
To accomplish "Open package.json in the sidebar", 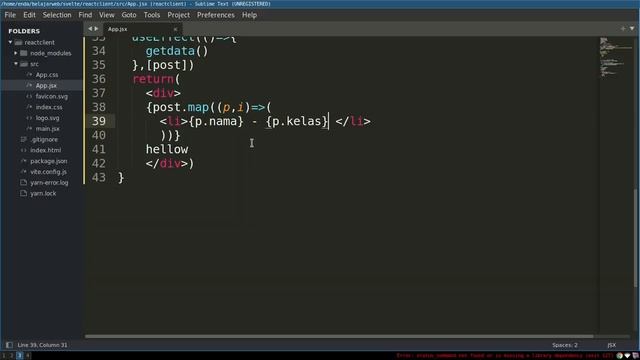I will (x=49, y=161).
